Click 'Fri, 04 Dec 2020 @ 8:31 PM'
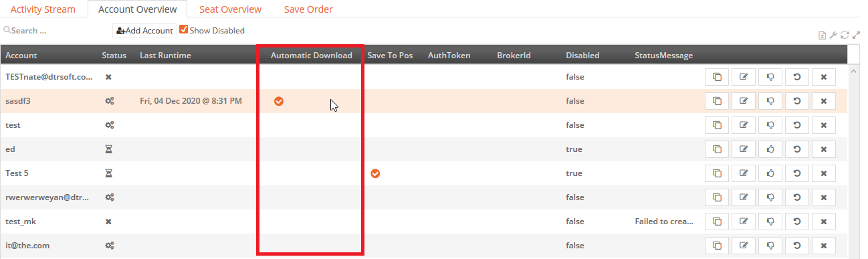This screenshot has height=259, width=868. click(191, 101)
